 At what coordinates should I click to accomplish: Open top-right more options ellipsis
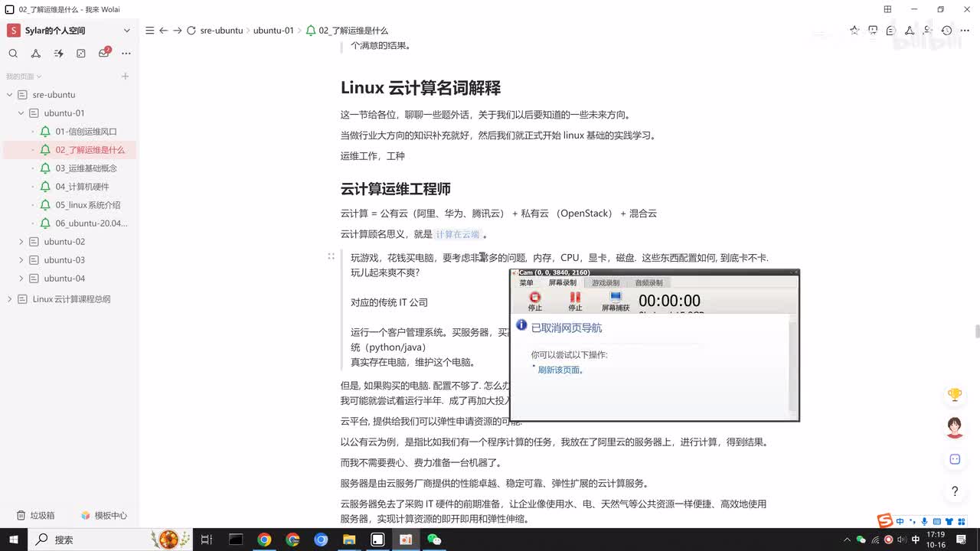[x=965, y=31]
